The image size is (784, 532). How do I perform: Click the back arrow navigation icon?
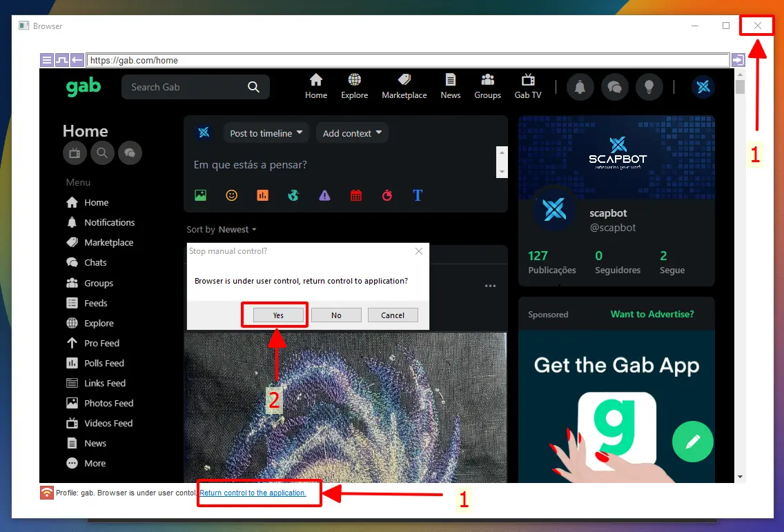[77, 61]
